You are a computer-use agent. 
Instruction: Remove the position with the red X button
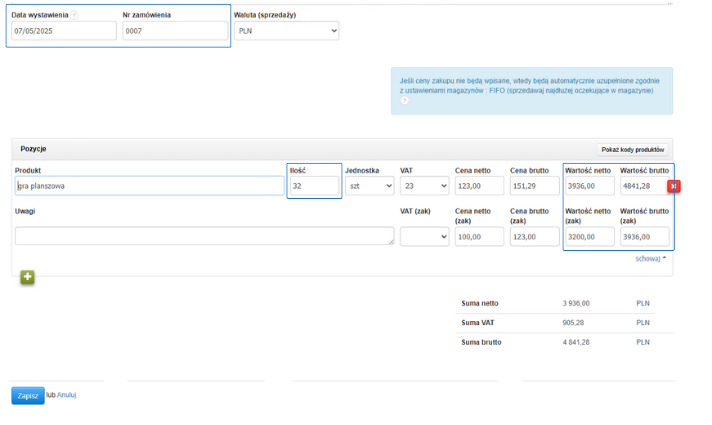(x=674, y=186)
